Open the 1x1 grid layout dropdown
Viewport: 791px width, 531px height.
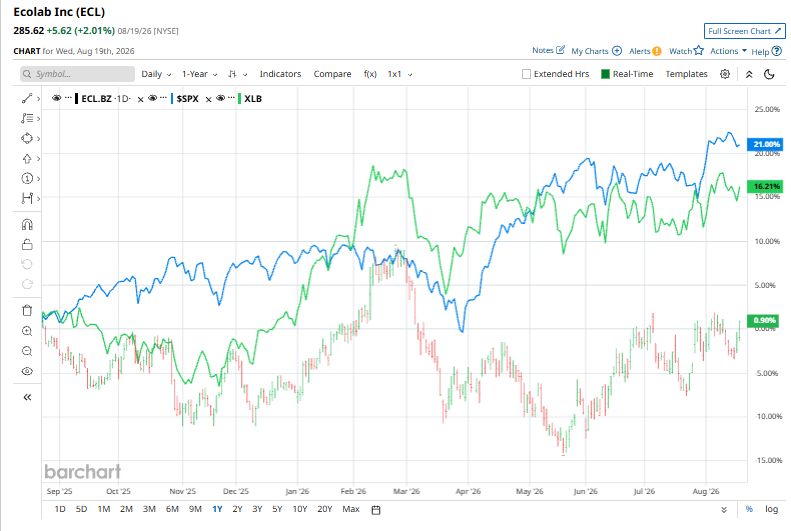tap(400, 74)
